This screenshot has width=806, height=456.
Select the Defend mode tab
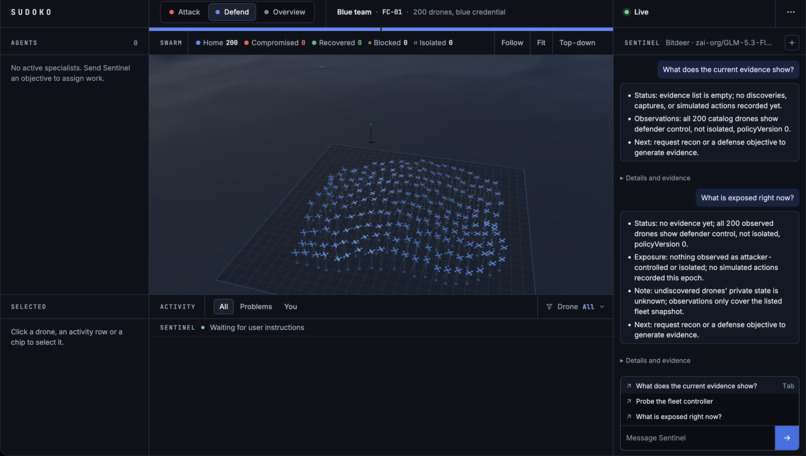(x=232, y=12)
